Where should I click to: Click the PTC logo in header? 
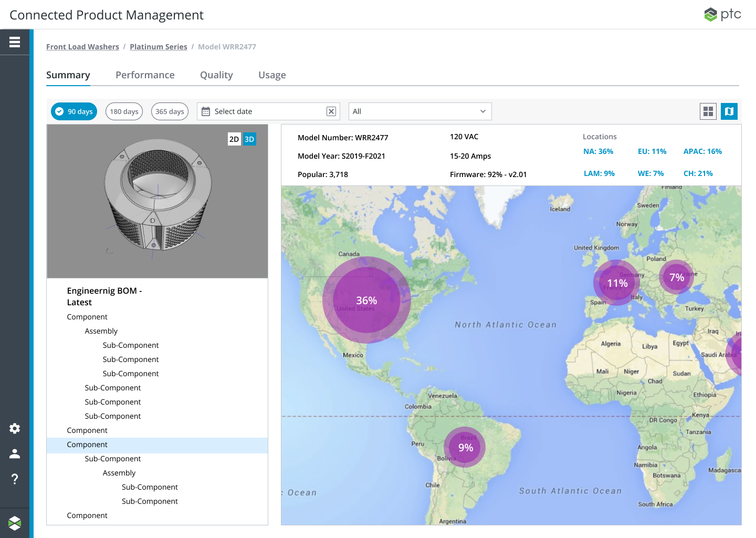click(x=722, y=14)
